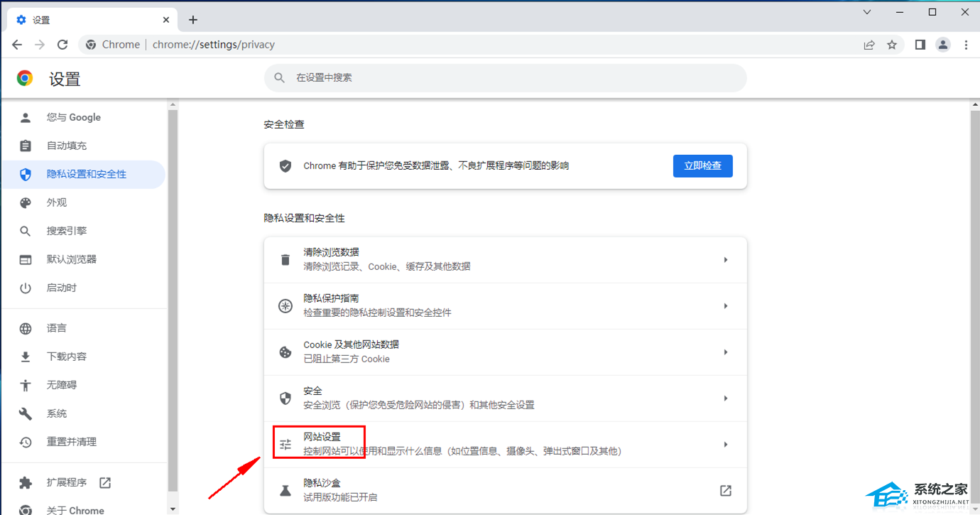Viewport: 980px width, 515px height.
Task: Open the 隐私保护指南 row
Action: pos(506,306)
